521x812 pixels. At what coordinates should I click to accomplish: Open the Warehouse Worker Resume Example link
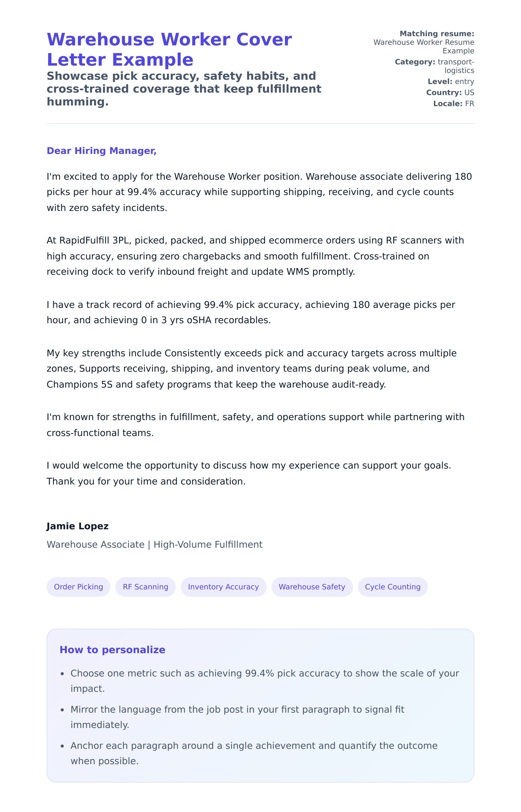[x=424, y=46]
